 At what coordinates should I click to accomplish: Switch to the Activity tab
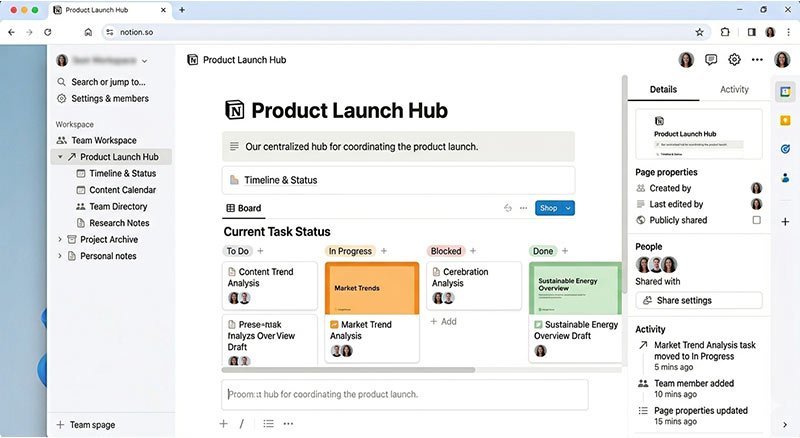(734, 89)
